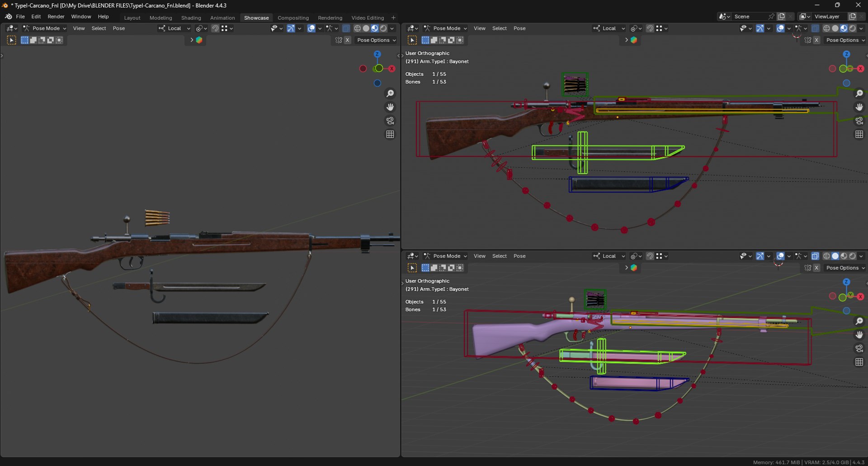Screen dimensions: 868x466
Task: Open the Pose menu in the left viewport
Action: (x=119, y=28)
